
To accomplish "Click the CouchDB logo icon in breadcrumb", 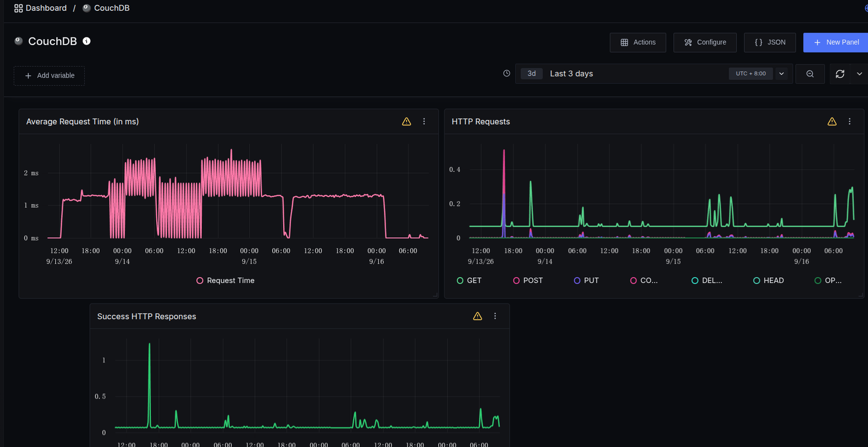I will pos(86,8).
